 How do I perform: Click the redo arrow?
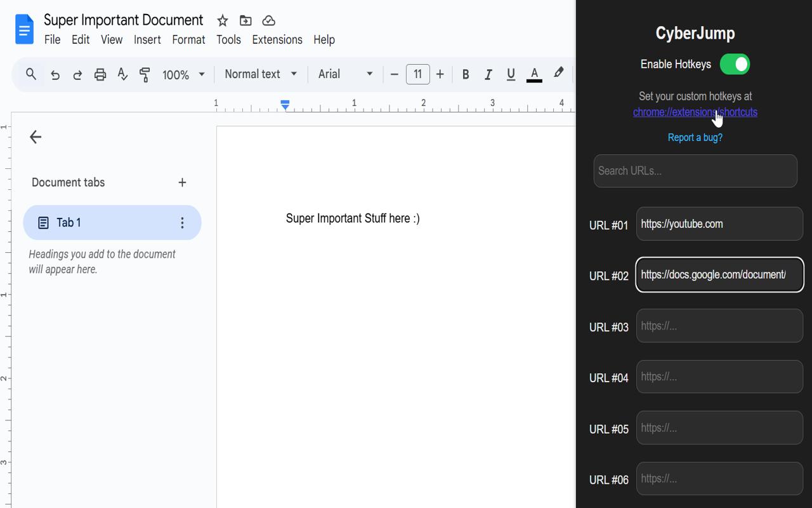(77, 74)
